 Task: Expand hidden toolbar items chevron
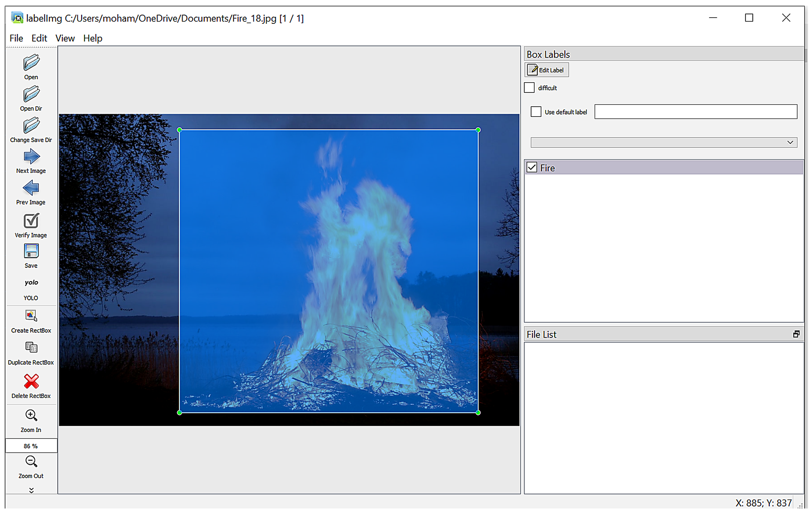tap(31, 490)
